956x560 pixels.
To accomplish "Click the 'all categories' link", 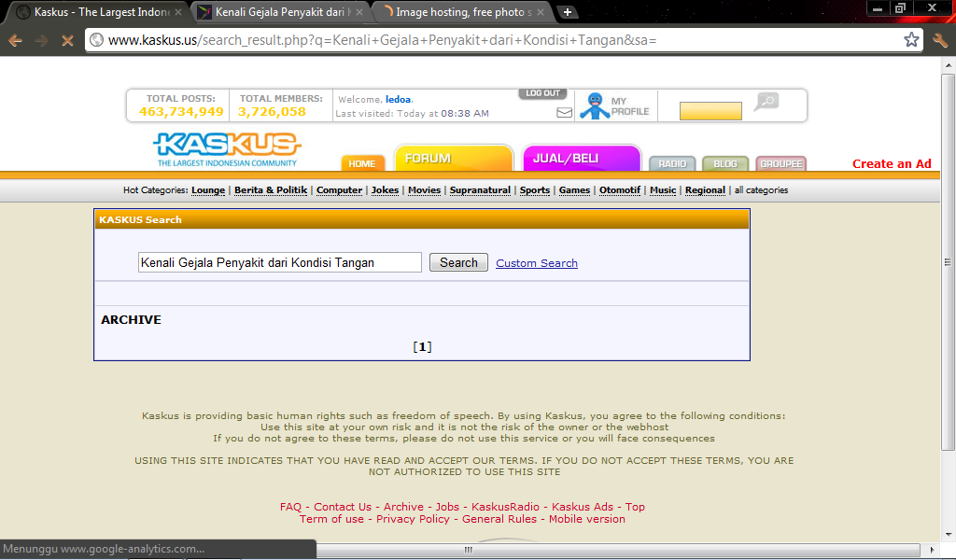I will coord(761,190).
